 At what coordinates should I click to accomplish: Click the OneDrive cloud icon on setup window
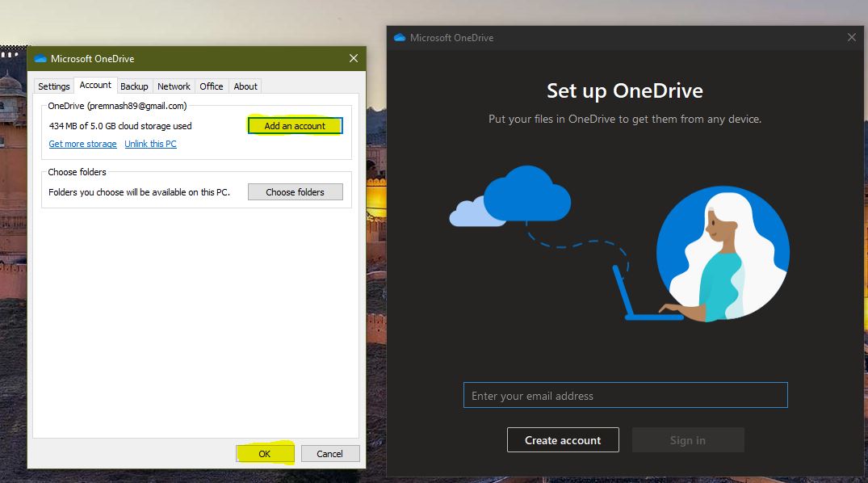click(399, 37)
